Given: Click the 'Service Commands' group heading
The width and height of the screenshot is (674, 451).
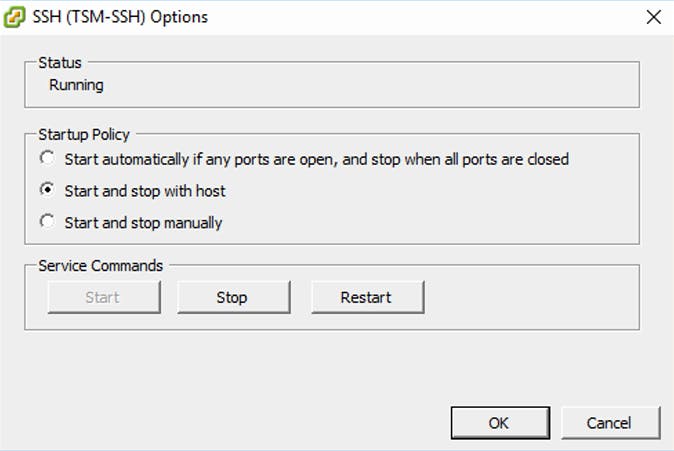Looking at the screenshot, I should click(100, 265).
